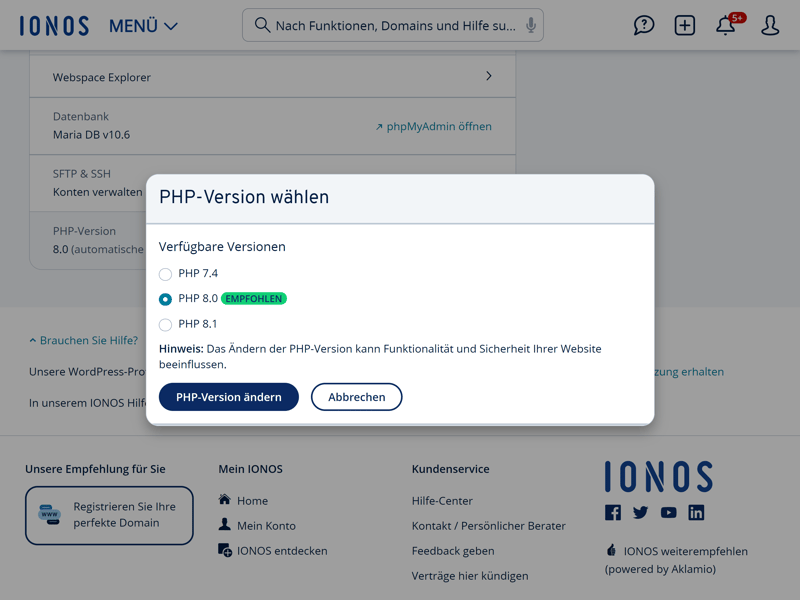Open IONOS Facebook page icon
Image resolution: width=800 pixels, height=600 pixels.
click(613, 512)
